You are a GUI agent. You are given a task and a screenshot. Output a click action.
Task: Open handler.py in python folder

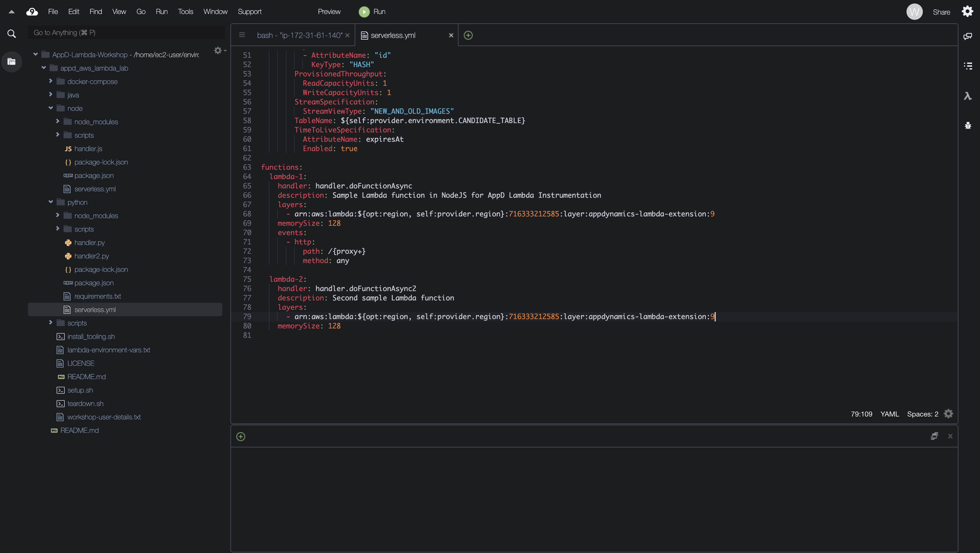pyautogui.click(x=90, y=242)
